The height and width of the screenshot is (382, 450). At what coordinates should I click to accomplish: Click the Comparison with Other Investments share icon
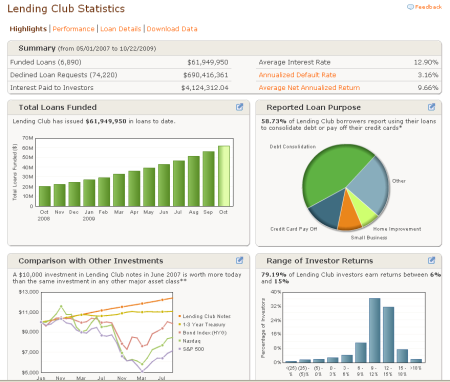coord(239,260)
